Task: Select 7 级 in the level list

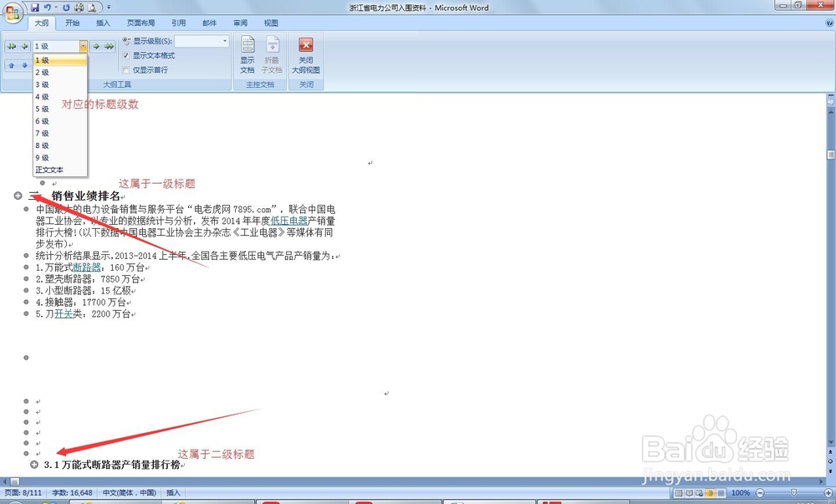Action: pyautogui.click(x=59, y=133)
